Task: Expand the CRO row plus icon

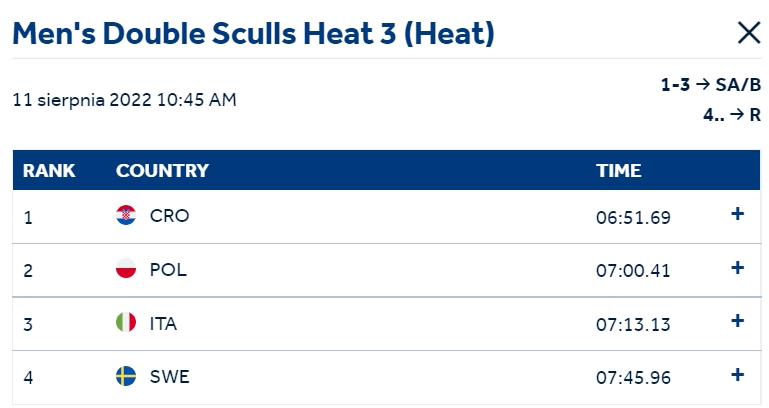Action: (x=737, y=214)
